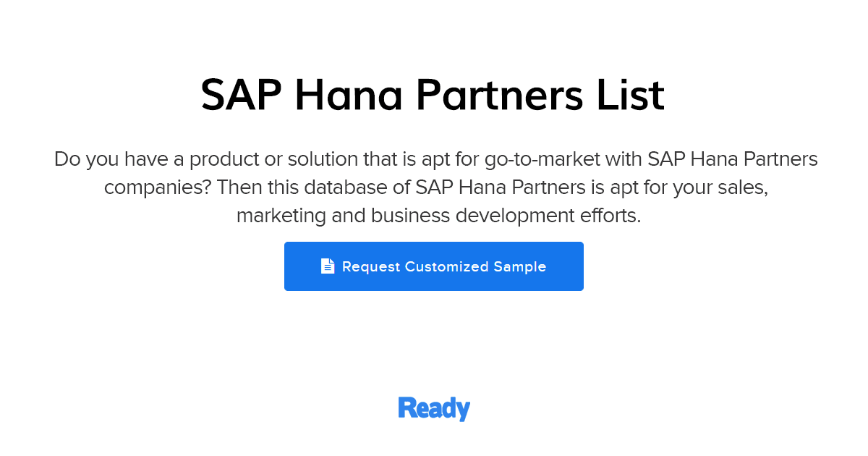
Task: Click the Ready logo to visit the homepage
Action: pyautogui.click(x=433, y=408)
